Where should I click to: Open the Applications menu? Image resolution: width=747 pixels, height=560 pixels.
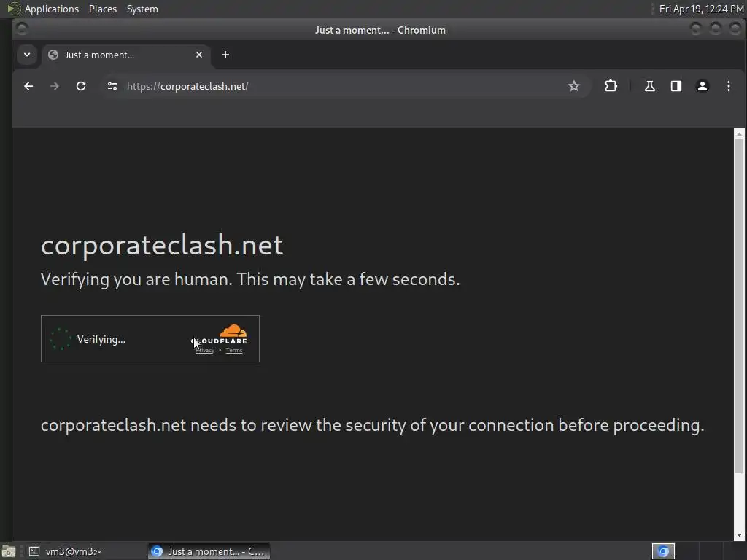click(52, 9)
